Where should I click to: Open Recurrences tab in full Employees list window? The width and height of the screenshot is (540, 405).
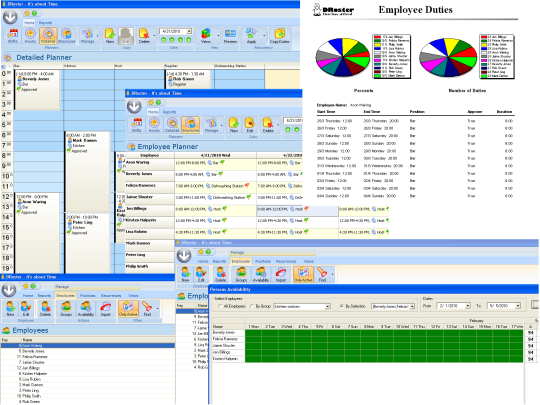(111, 295)
